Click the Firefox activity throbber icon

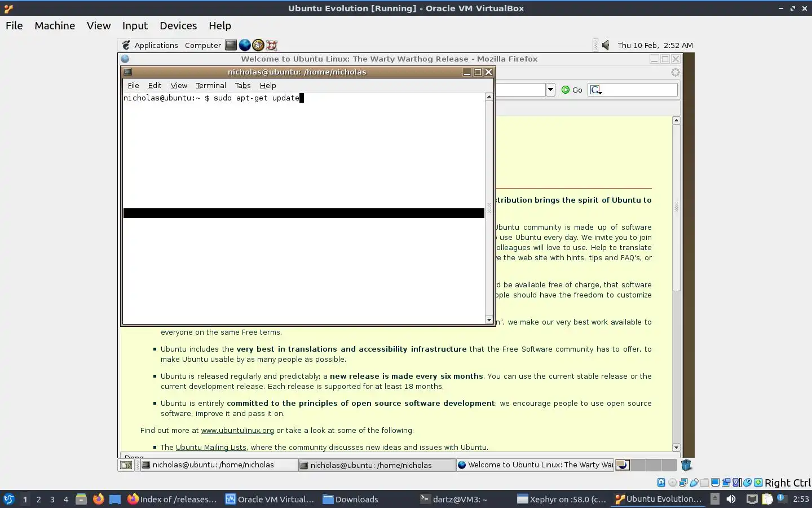pyautogui.click(x=675, y=72)
